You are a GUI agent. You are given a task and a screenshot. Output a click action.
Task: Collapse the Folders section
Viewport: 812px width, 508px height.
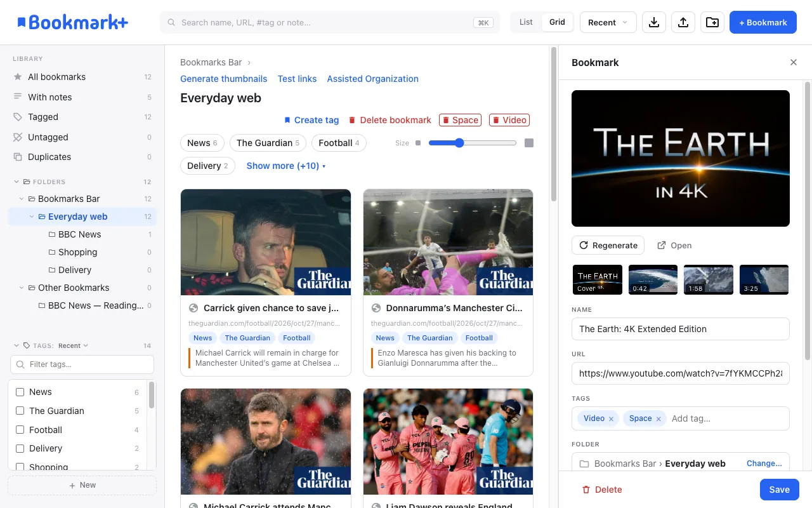coord(16,182)
